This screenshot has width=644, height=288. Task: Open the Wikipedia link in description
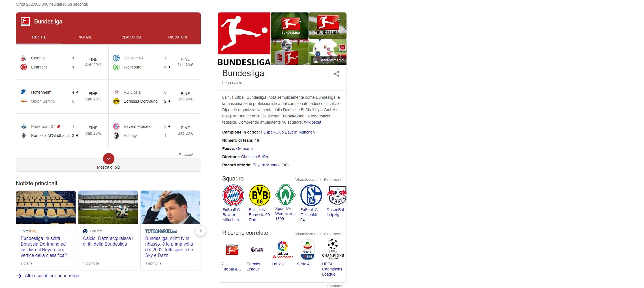point(313,122)
